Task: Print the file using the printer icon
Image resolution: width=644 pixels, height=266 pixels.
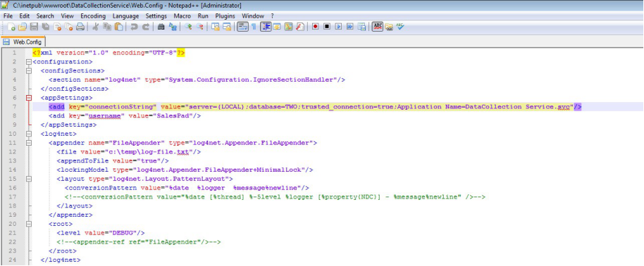Action: click(80, 27)
